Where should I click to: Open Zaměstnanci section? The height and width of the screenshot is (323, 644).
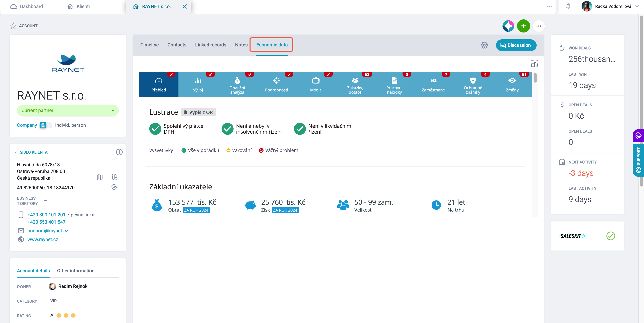point(433,85)
